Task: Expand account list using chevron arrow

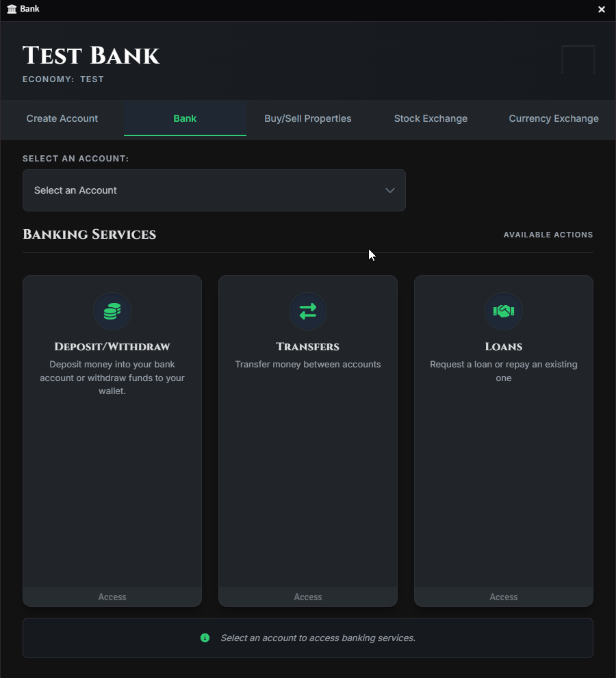Action: pyautogui.click(x=389, y=190)
